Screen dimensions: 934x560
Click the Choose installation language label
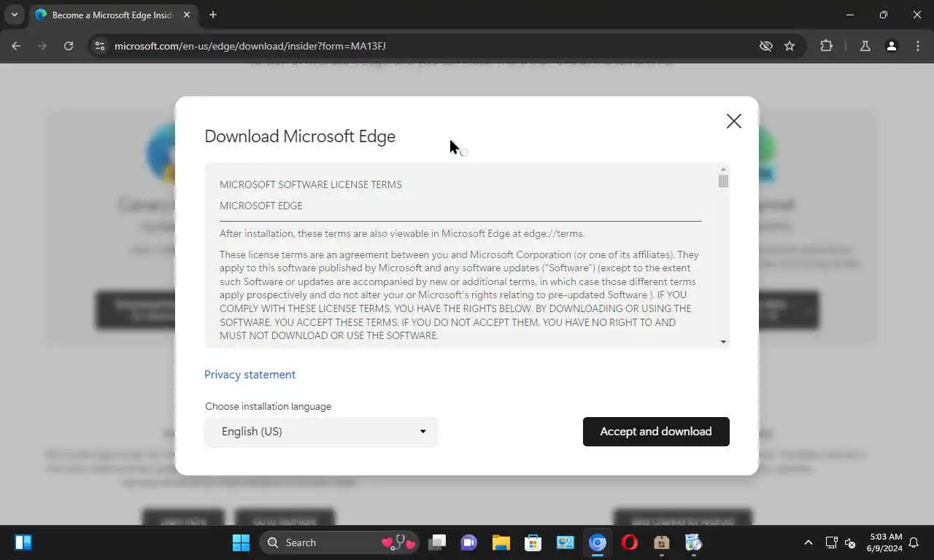[268, 406]
